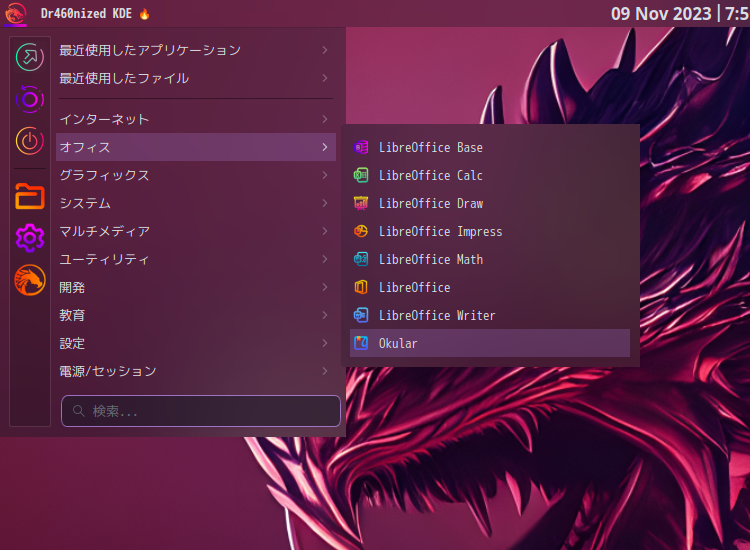Expand 開発 submenu arrow
750x550 pixels.
tap(325, 287)
